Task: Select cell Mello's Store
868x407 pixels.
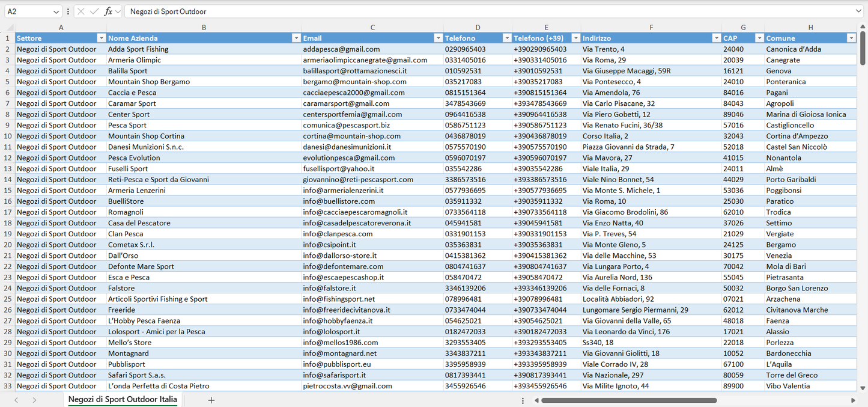Action: (204, 342)
